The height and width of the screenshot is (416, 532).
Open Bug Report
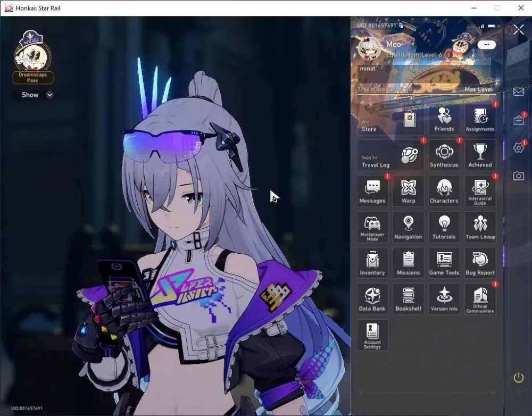coord(480,263)
